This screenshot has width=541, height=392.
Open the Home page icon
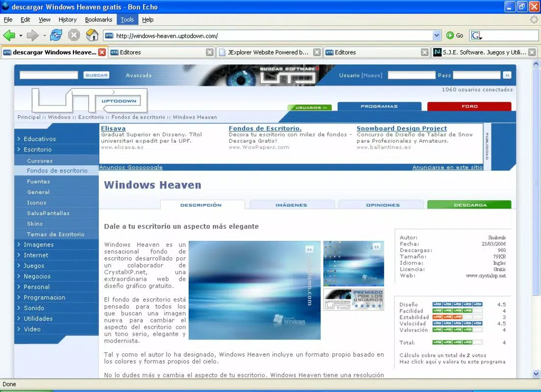tap(92, 35)
